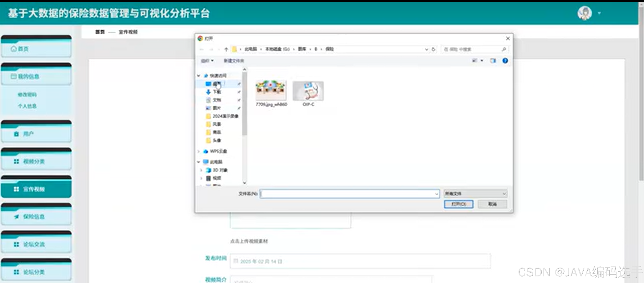Select Pictures in the dialog sidebar
Screen dimensions: 644x283
(x=217, y=108)
